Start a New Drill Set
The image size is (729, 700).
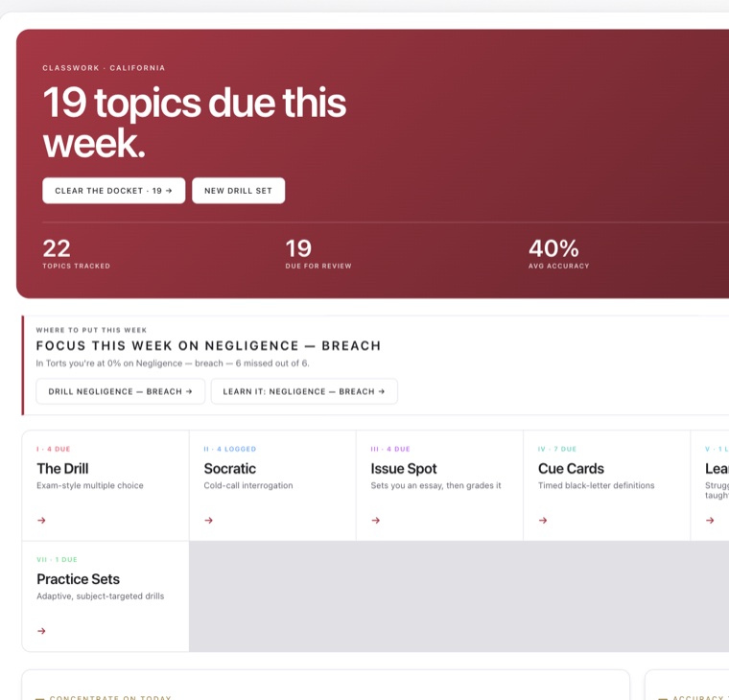coord(238,191)
